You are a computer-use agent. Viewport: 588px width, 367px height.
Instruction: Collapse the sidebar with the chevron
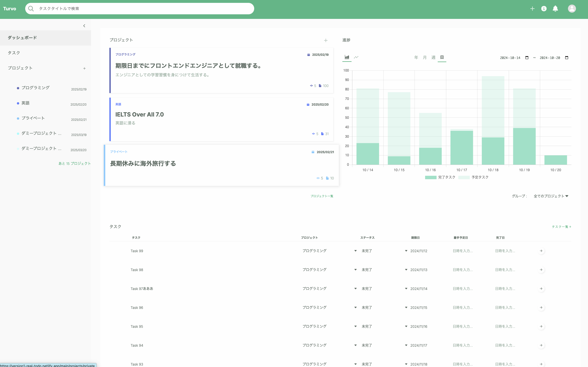point(84,26)
